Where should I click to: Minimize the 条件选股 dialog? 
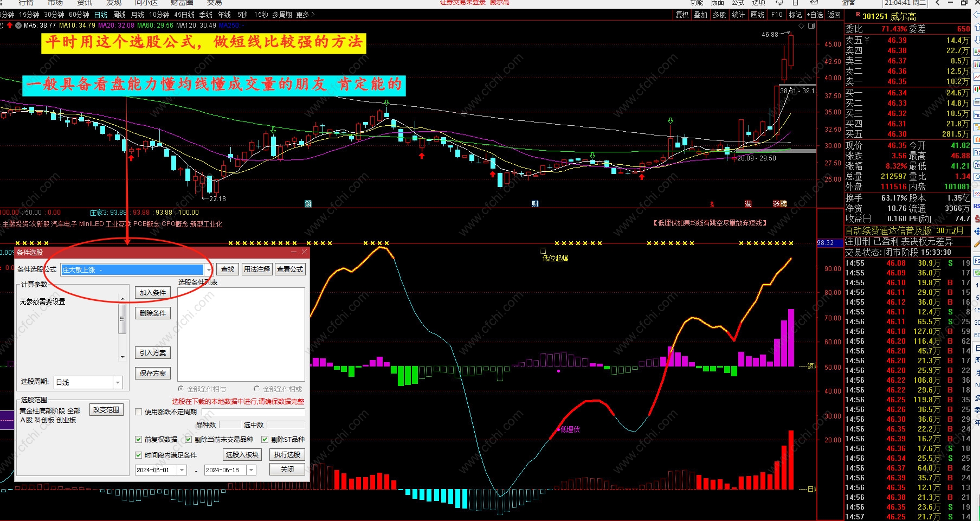pos(294,252)
